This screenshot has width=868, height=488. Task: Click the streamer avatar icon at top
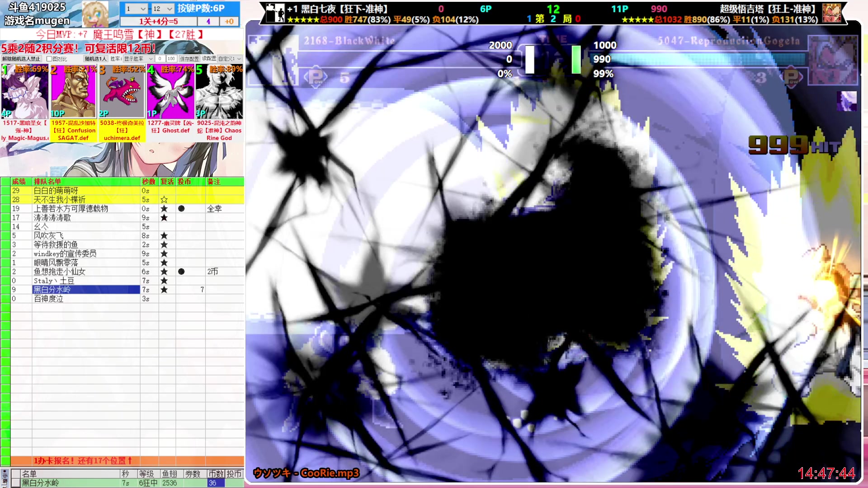click(94, 14)
